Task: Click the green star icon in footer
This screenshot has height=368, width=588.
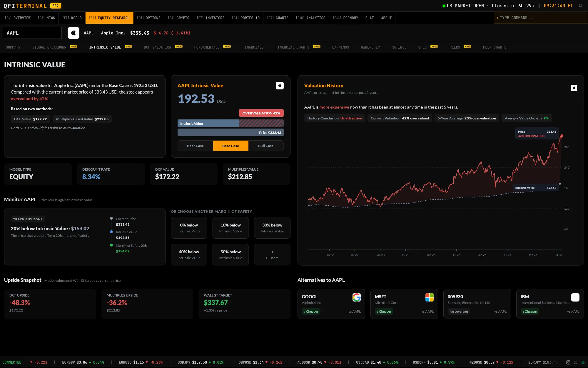Action: 583,362
